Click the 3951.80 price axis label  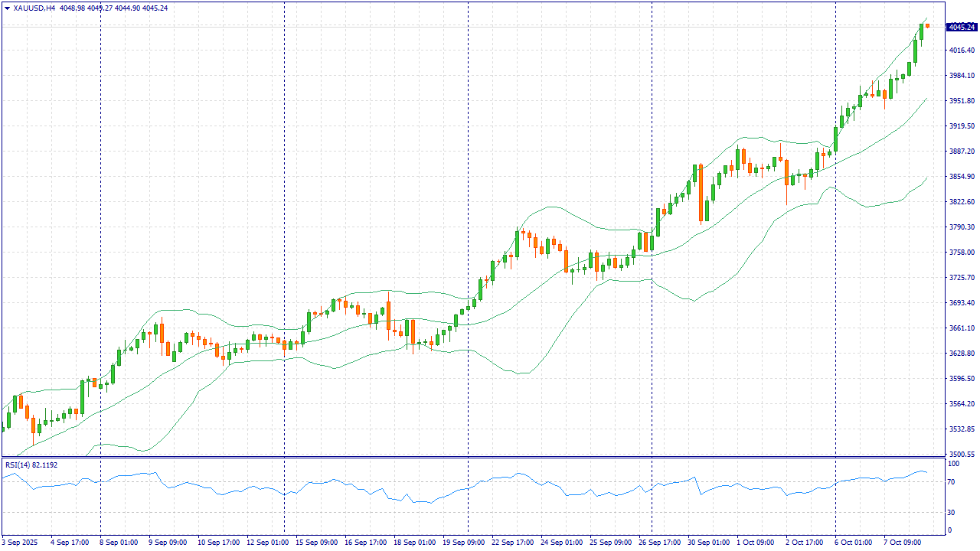coord(960,101)
